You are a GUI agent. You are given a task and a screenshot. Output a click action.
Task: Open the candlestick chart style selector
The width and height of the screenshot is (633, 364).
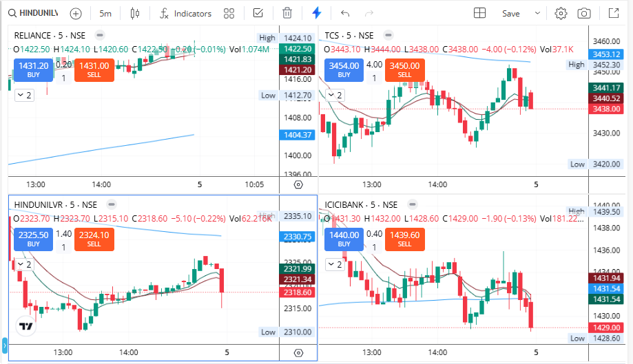tap(135, 13)
